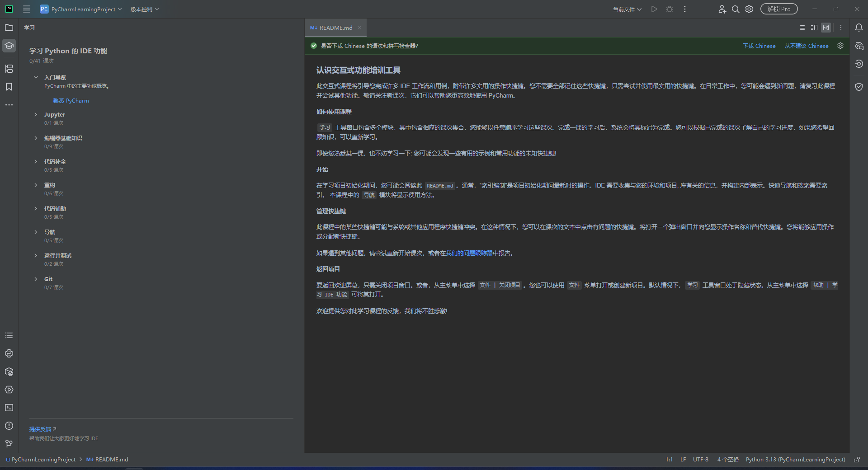
Task: Open the 当前文件 run configuration dropdown
Action: point(627,9)
